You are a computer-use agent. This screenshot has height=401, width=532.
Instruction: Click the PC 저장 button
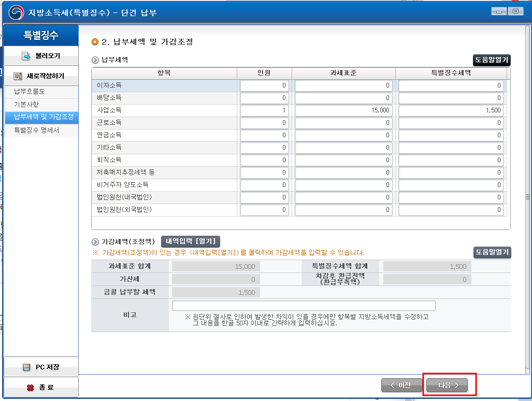pyautogui.click(x=41, y=367)
